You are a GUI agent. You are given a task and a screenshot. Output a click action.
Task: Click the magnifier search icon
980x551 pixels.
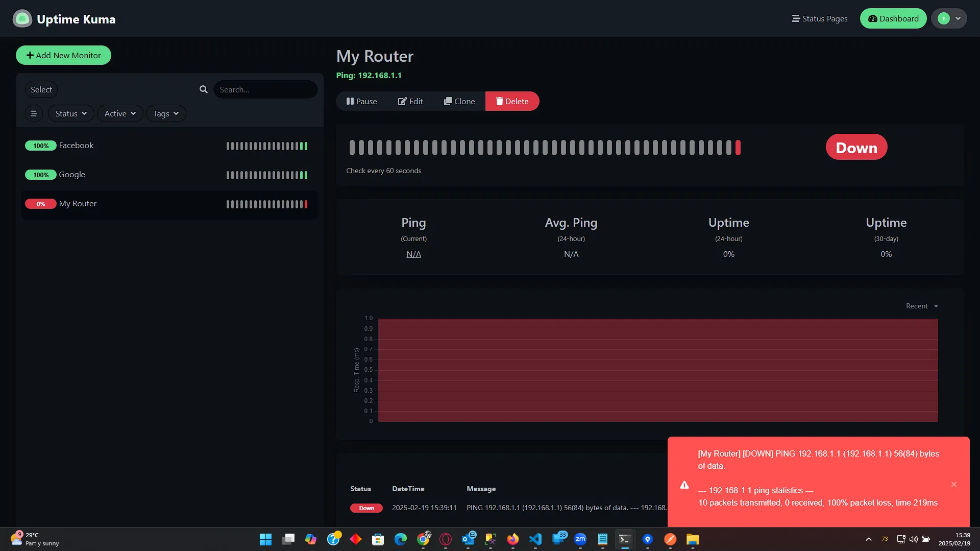click(204, 89)
